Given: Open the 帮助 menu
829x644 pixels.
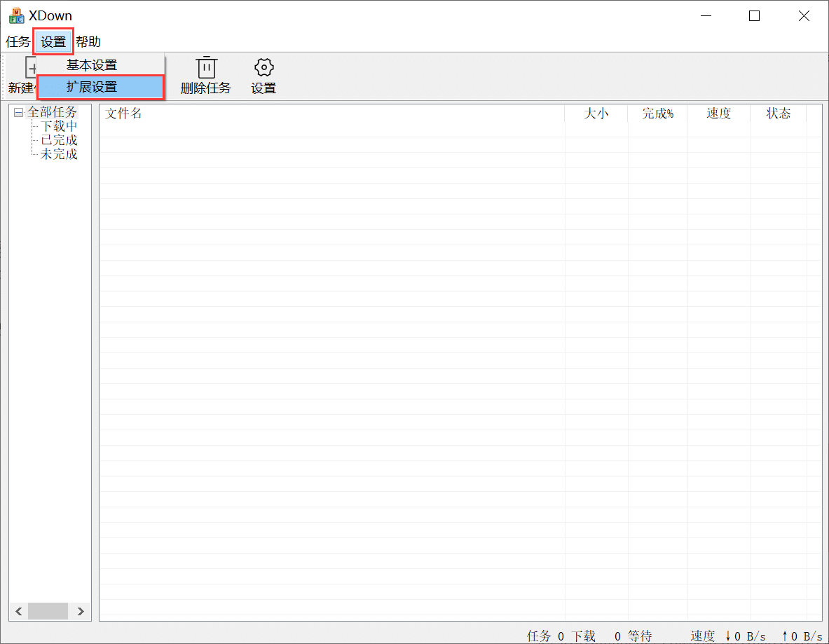Looking at the screenshot, I should [x=89, y=41].
